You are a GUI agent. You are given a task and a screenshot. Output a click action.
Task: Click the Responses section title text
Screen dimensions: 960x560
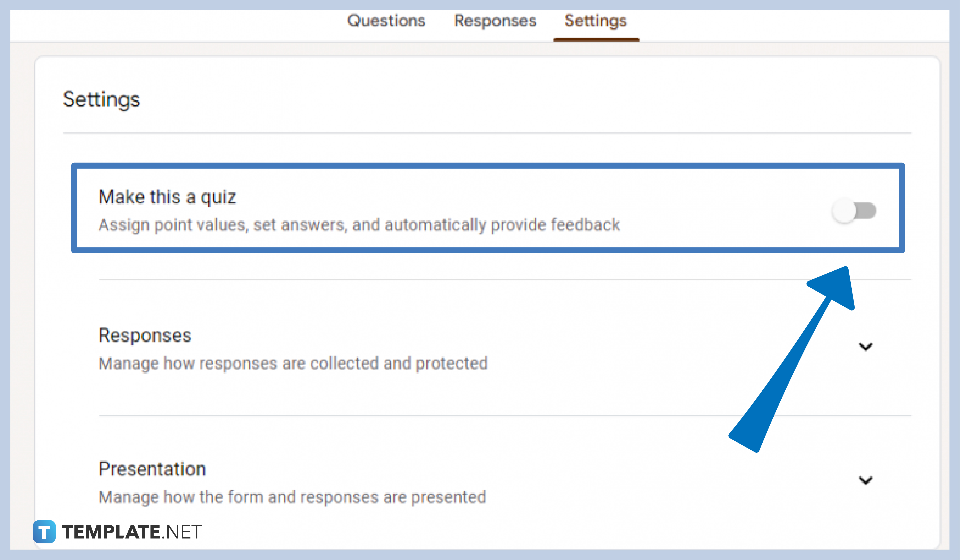145,335
